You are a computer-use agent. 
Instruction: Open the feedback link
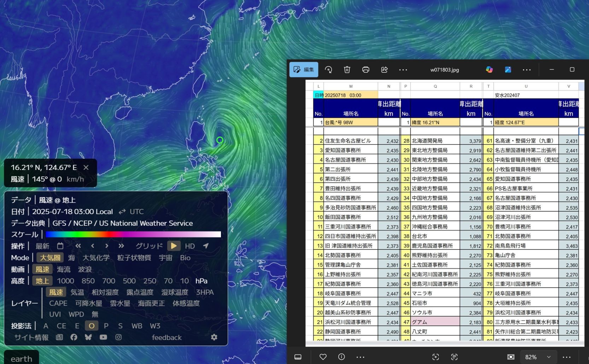point(167,337)
